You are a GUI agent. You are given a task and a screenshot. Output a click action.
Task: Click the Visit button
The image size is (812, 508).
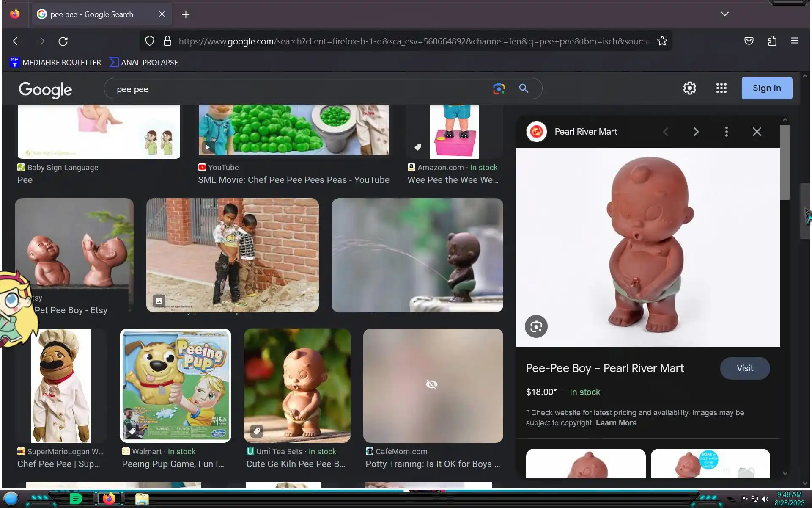pos(744,368)
